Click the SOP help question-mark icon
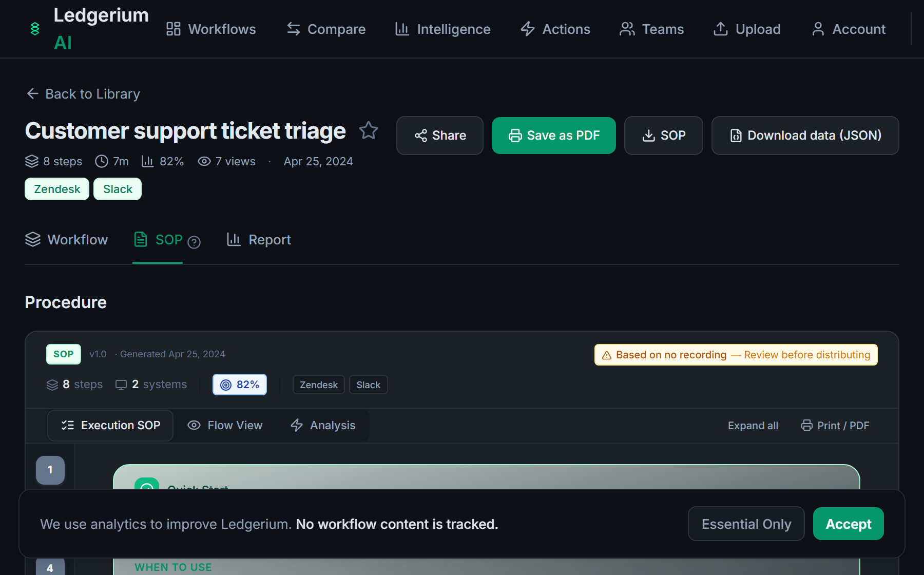 (x=194, y=242)
